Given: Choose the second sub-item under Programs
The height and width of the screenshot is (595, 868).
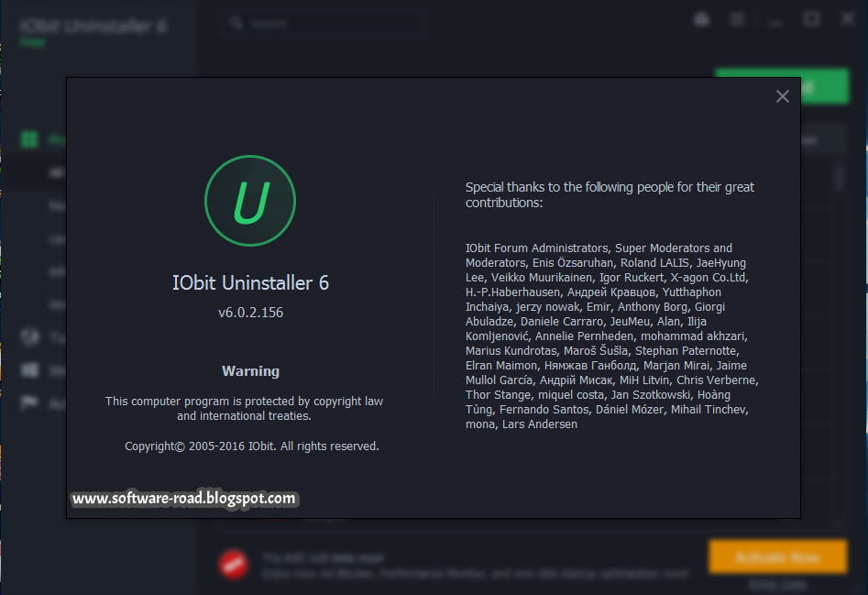Looking at the screenshot, I should click(55, 205).
